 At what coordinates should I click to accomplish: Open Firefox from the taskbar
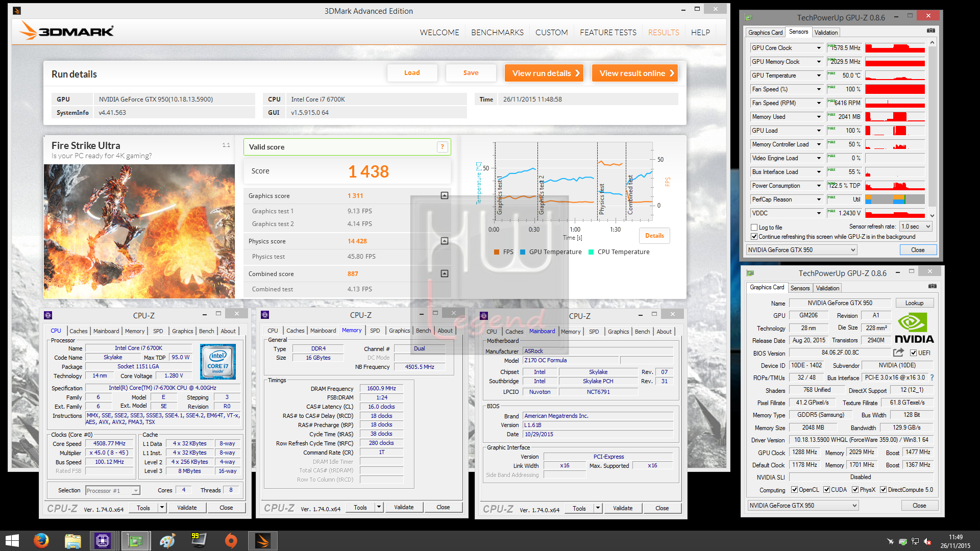41,540
